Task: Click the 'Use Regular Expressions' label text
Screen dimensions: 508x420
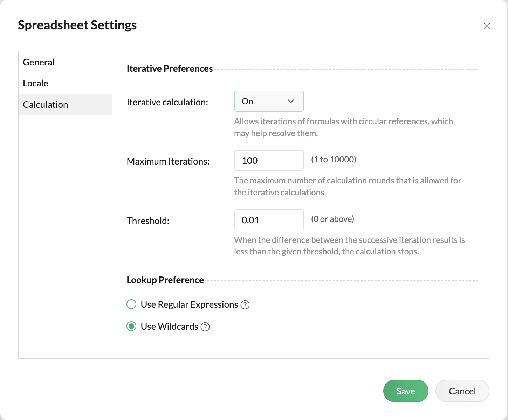Action: pyautogui.click(x=189, y=304)
